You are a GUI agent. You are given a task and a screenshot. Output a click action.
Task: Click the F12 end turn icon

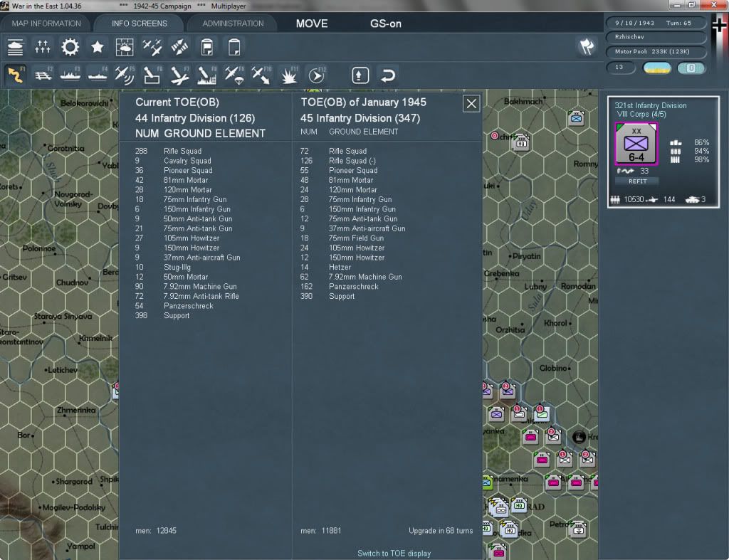click(x=317, y=75)
